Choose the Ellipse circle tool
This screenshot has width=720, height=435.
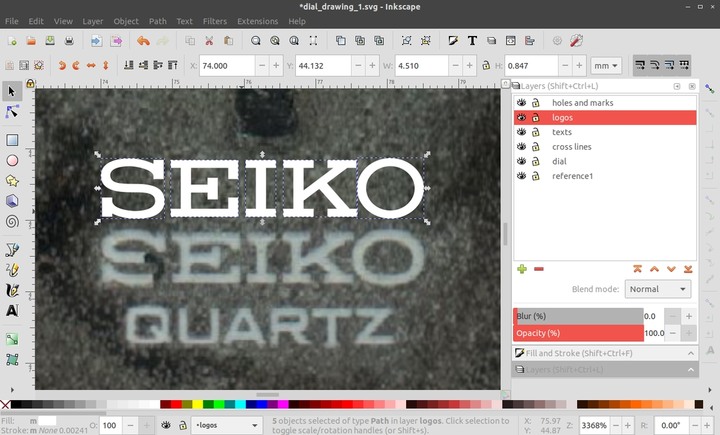12,160
